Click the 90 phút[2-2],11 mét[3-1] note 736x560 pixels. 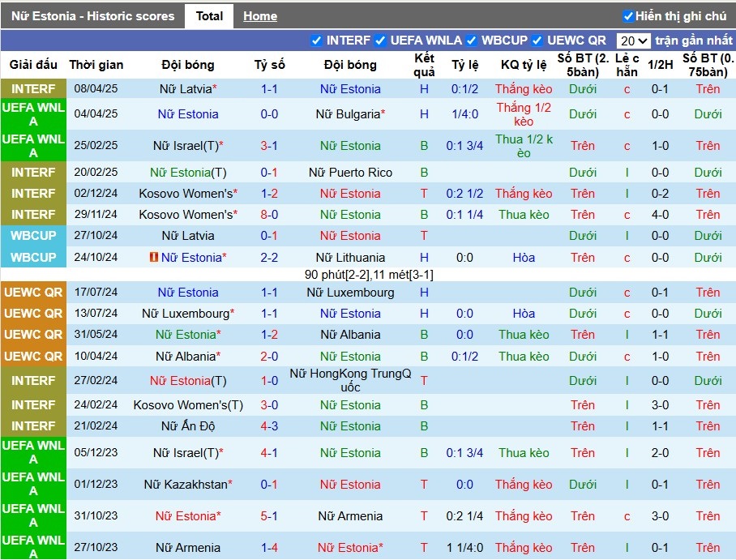[369, 275]
